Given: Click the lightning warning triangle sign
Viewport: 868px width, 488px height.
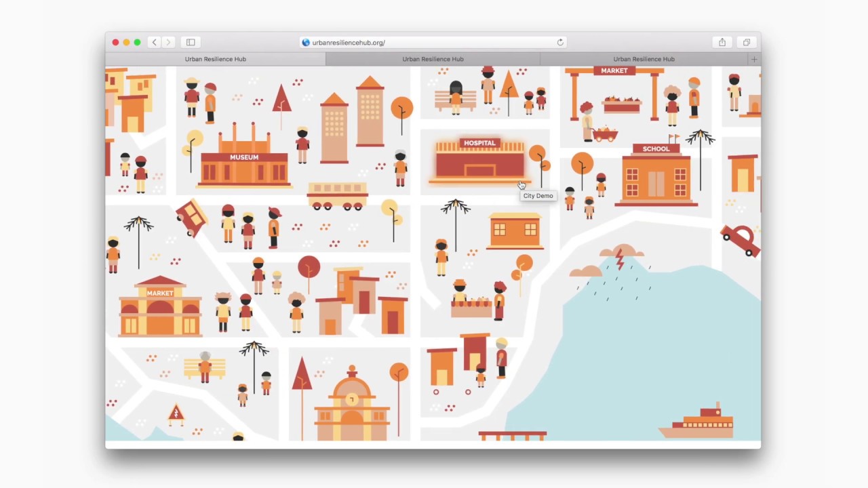Looking at the screenshot, I should click(x=176, y=413).
